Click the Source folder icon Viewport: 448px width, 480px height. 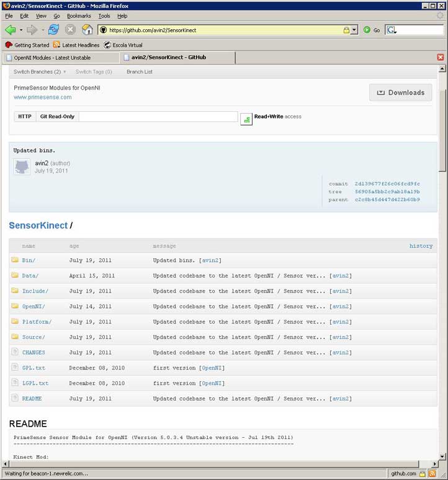pyautogui.click(x=15, y=337)
